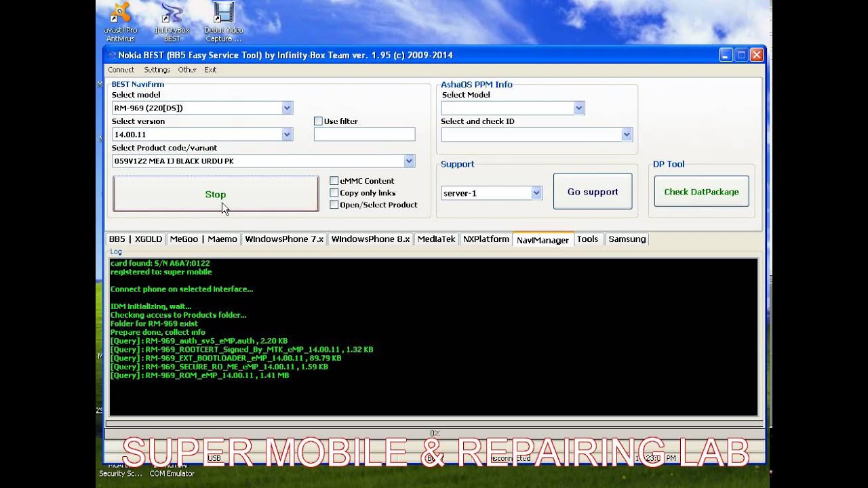Switch to the BB5 | XGOLD tab
The width and height of the screenshot is (868, 488).
coord(136,239)
